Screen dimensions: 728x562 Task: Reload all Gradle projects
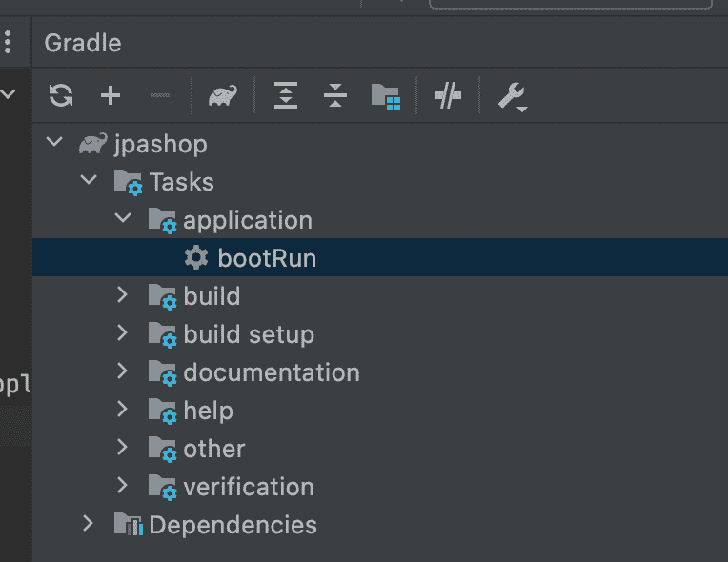[61, 95]
